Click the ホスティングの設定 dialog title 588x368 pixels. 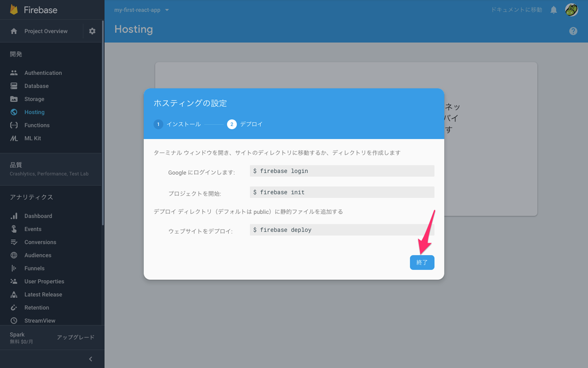tap(190, 103)
